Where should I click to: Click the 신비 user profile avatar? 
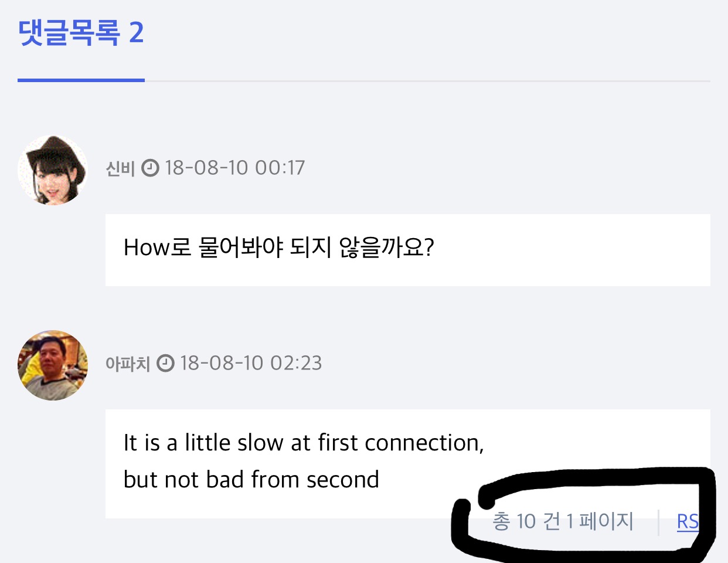click(x=53, y=170)
